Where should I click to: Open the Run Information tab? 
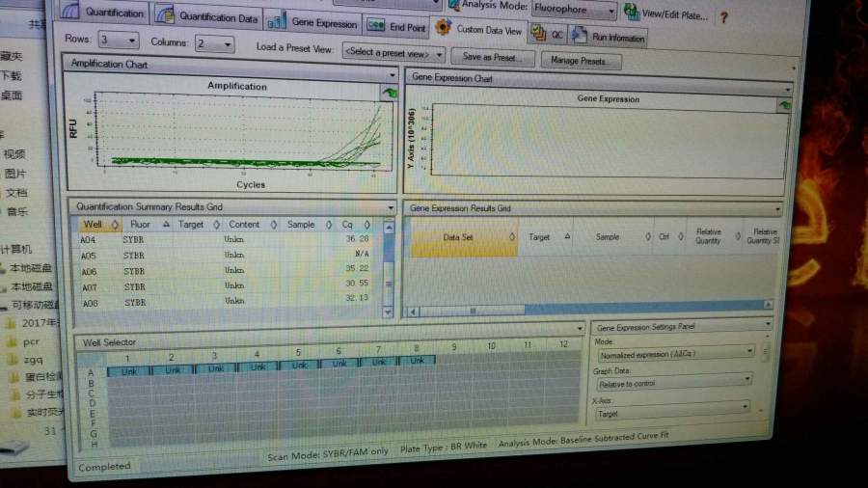[x=608, y=37]
